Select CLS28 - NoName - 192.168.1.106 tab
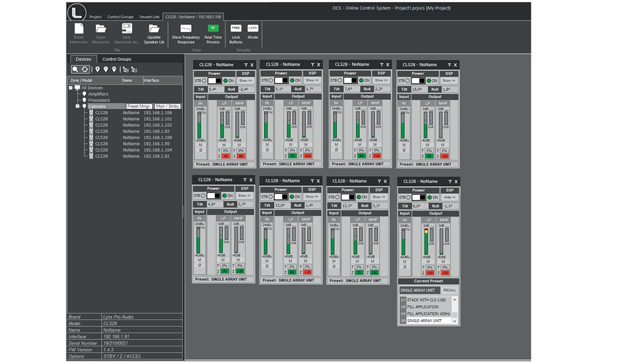This screenshot has width=644, height=362. coord(193,17)
